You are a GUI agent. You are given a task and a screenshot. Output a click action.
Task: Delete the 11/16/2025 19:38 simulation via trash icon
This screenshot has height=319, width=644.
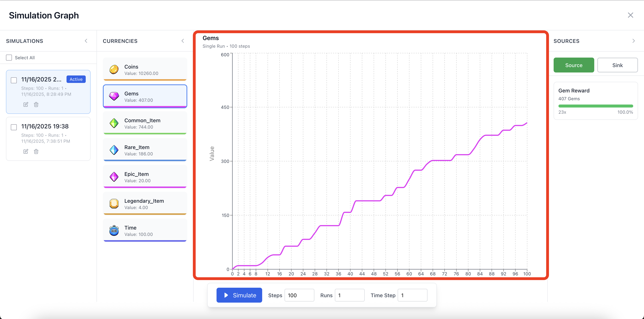click(x=36, y=151)
